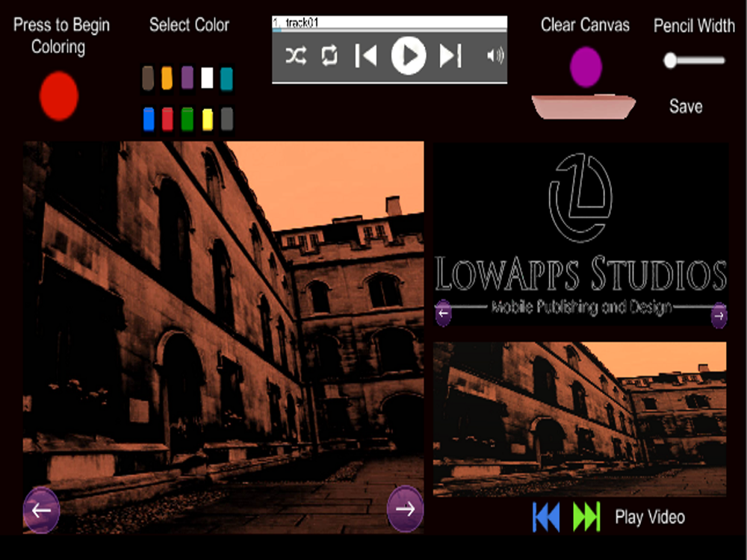This screenshot has height=560, width=747.
Task: Click the track01 progress bar
Action: (389, 30)
